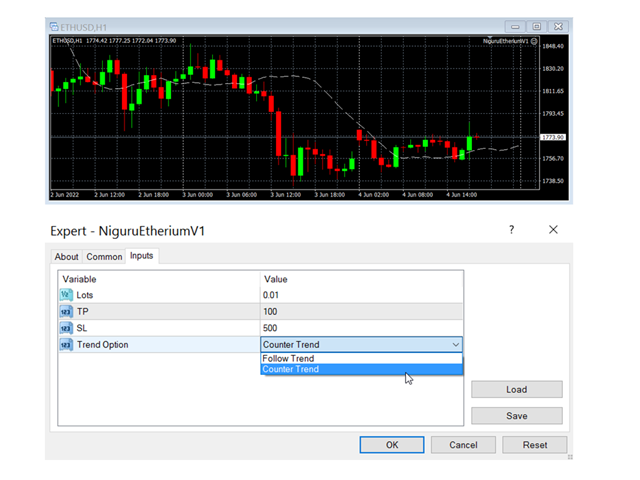Click the TP variable integer icon
Screen dimensions: 640x480
[66, 311]
